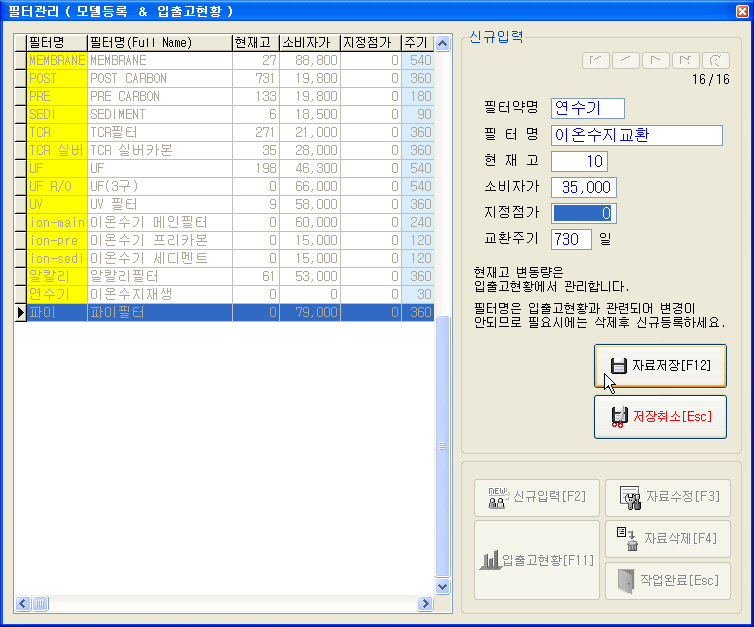Click the 지정점가 column header
Image resolution: width=754 pixels, height=627 pixels.
(x=371, y=43)
